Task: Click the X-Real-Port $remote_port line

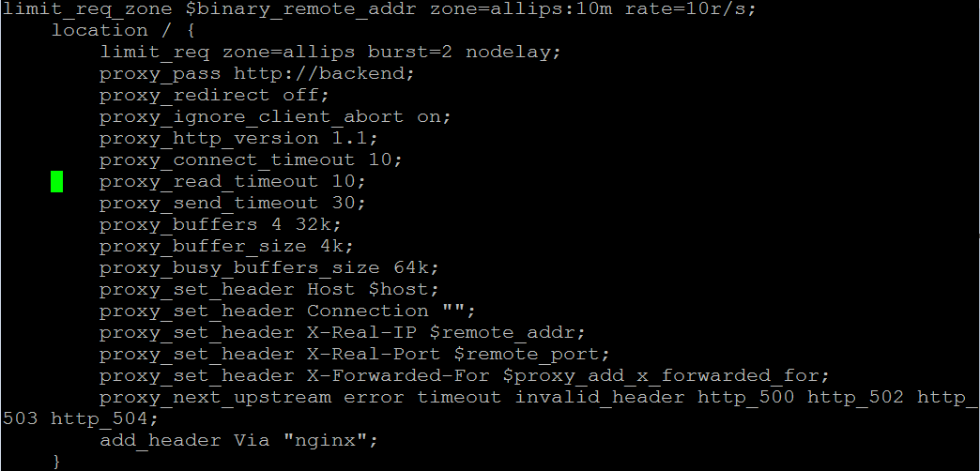Action: point(355,354)
